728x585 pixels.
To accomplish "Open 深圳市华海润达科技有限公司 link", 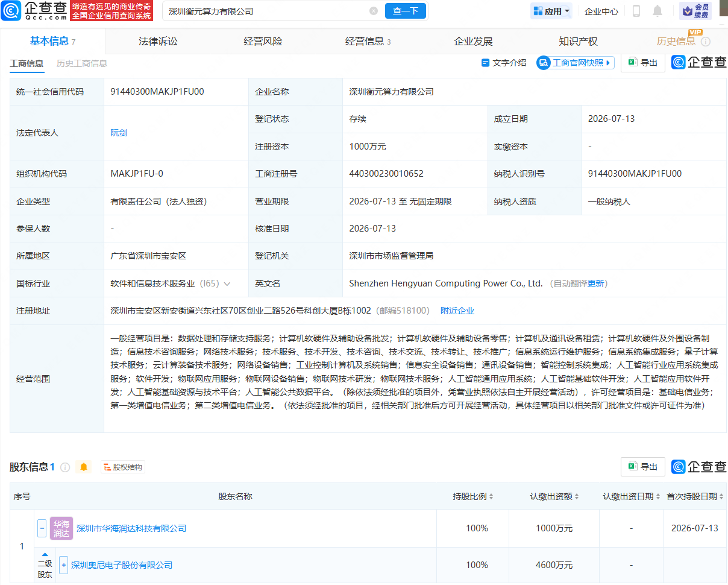I will (131, 528).
